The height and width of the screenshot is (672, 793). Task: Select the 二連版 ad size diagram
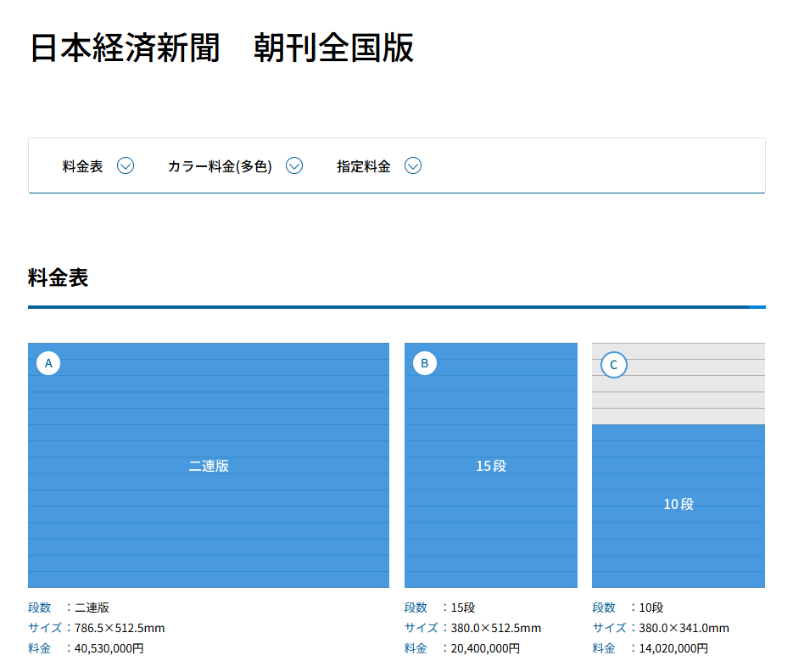[209, 465]
